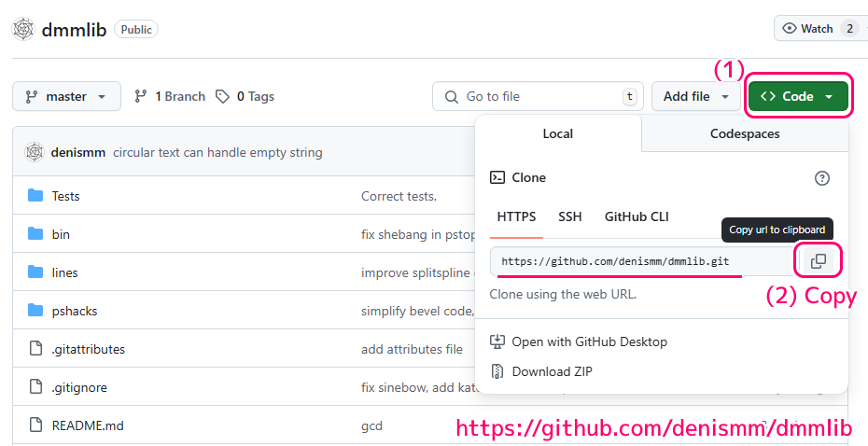Click the .gitattributes file icon
The width and height of the screenshot is (868, 446).
coord(35,349)
